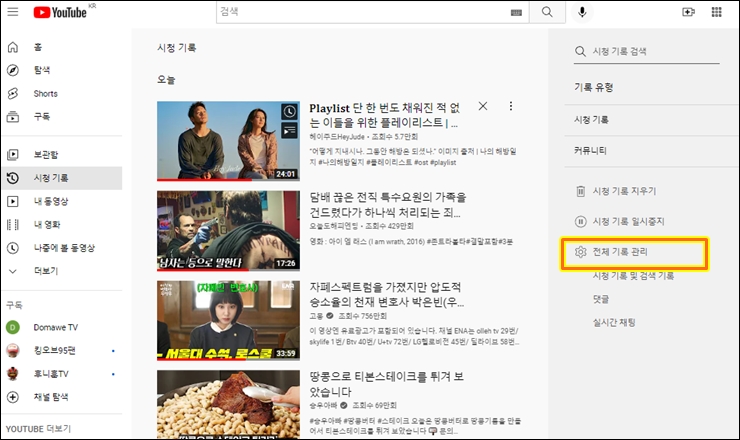
Task: Open 킹오브95팬 subscription name
Action: (x=55, y=350)
